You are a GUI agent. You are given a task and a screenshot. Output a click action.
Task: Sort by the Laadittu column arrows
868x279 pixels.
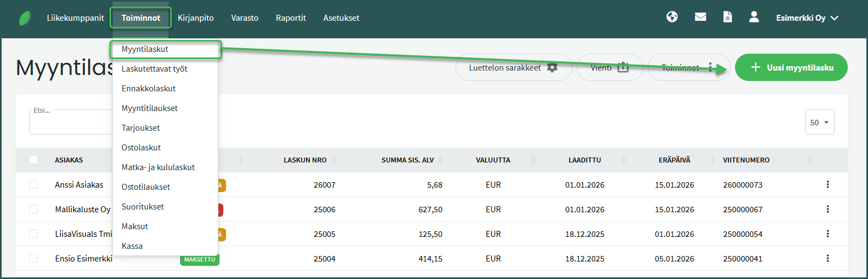click(623, 160)
